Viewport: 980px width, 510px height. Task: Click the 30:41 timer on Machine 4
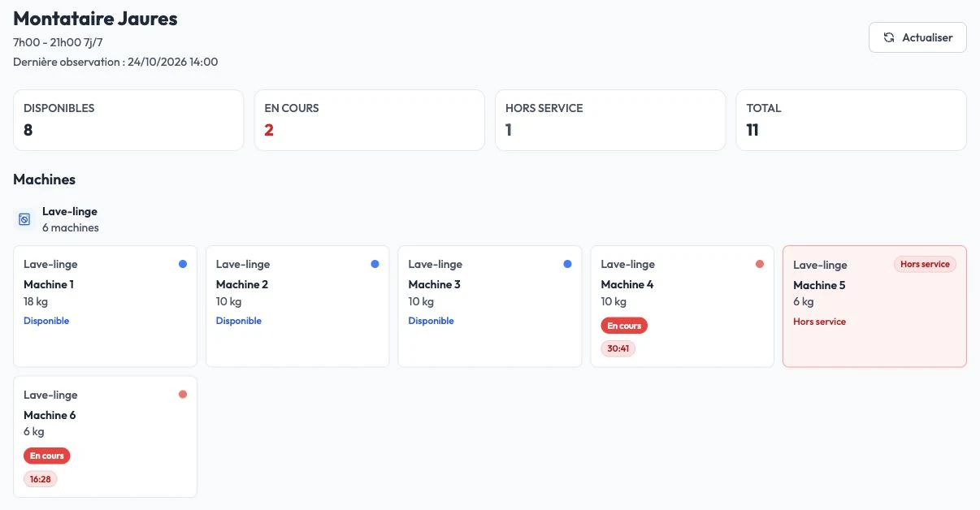tap(618, 348)
